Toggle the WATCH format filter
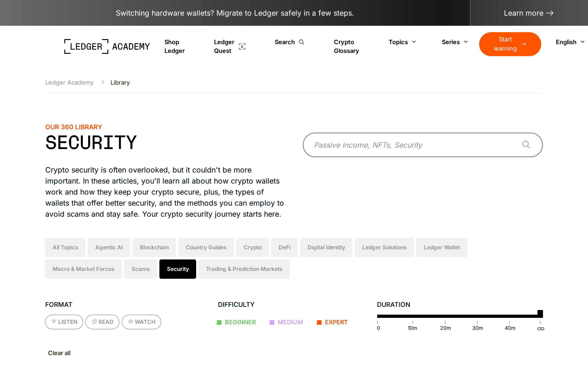The height and width of the screenshot is (368, 588). pos(141,322)
